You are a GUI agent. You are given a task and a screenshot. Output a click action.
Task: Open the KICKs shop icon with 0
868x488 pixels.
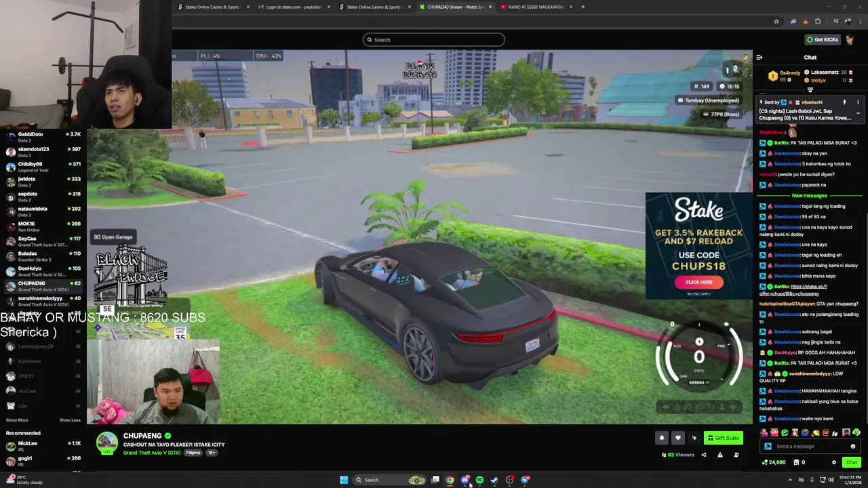(799, 462)
